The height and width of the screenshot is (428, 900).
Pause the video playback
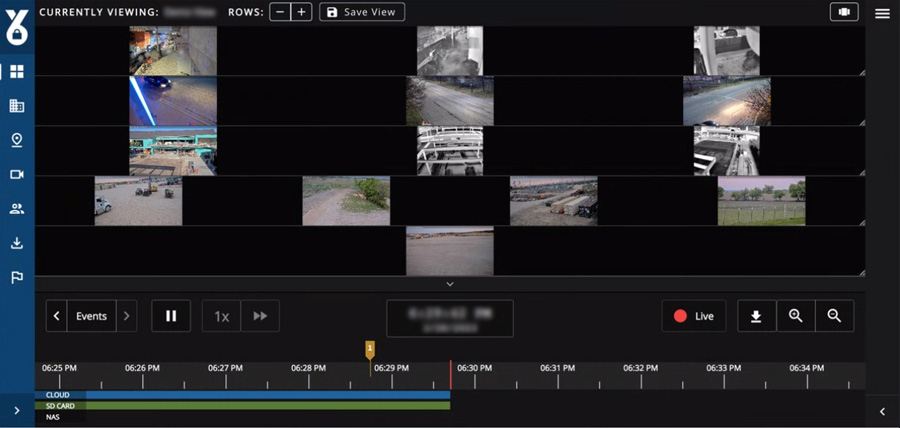coord(171,316)
